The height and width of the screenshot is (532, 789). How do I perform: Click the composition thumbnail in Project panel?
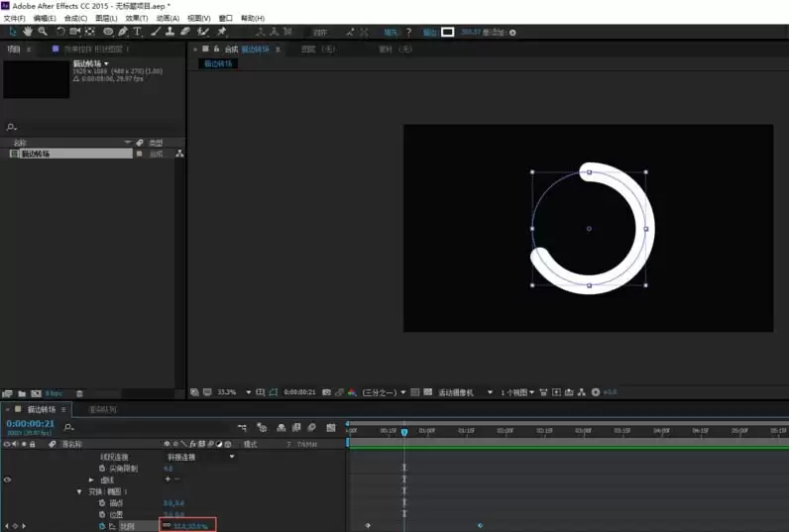37,79
